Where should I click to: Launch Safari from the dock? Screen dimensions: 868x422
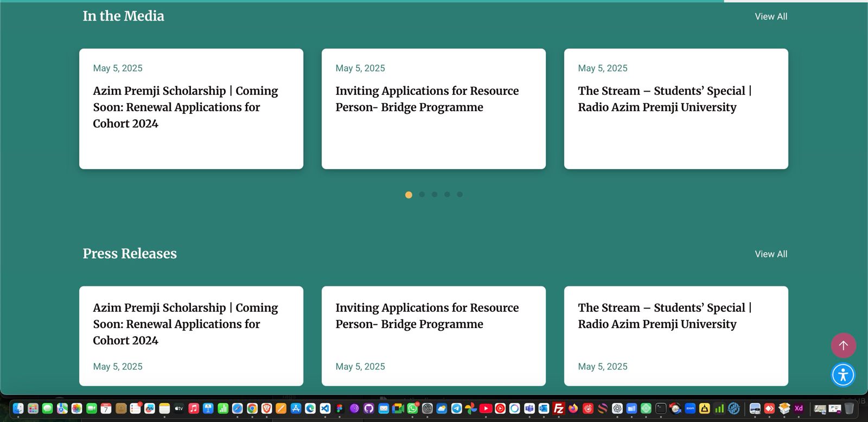237,408
